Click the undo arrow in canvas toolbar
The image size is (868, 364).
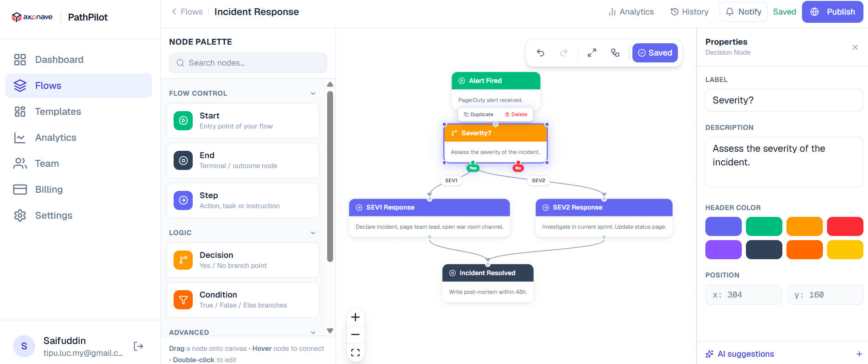pyautogui.click(x=541, y=53)
